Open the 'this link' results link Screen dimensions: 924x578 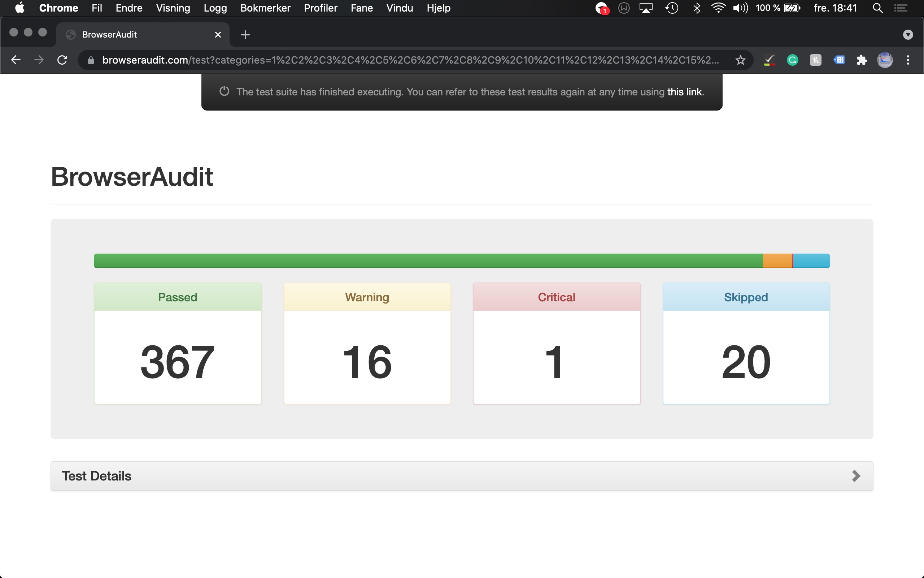coord(684,92)
